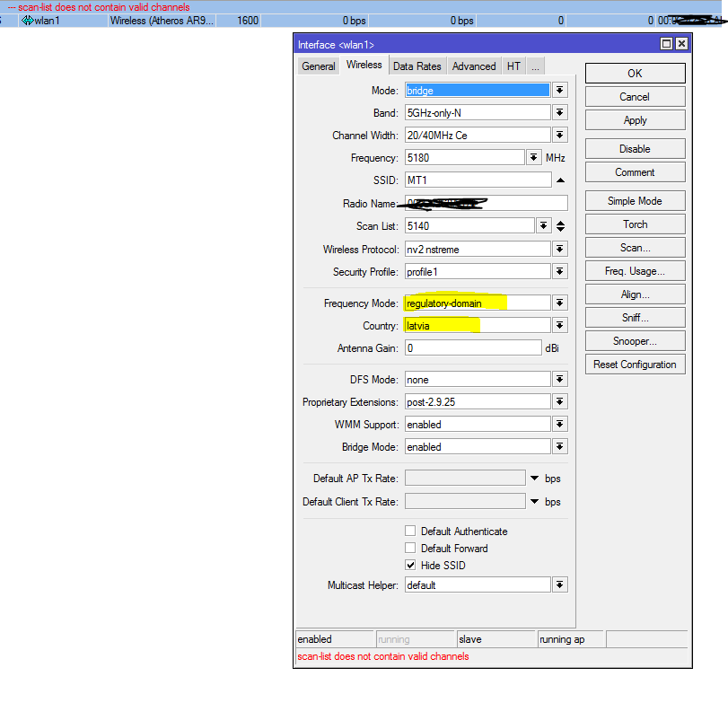Click the Channel Width 20/40MHz Ce field
This screenshot has width=728, height=703.
[x=478, y=135]
